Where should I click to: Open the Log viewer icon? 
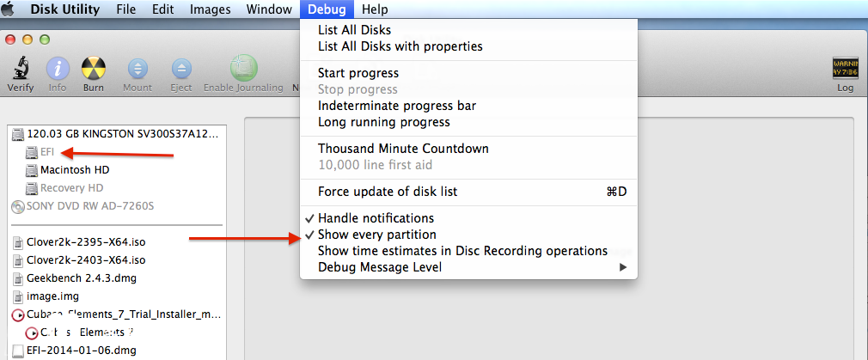pos(846,69)
